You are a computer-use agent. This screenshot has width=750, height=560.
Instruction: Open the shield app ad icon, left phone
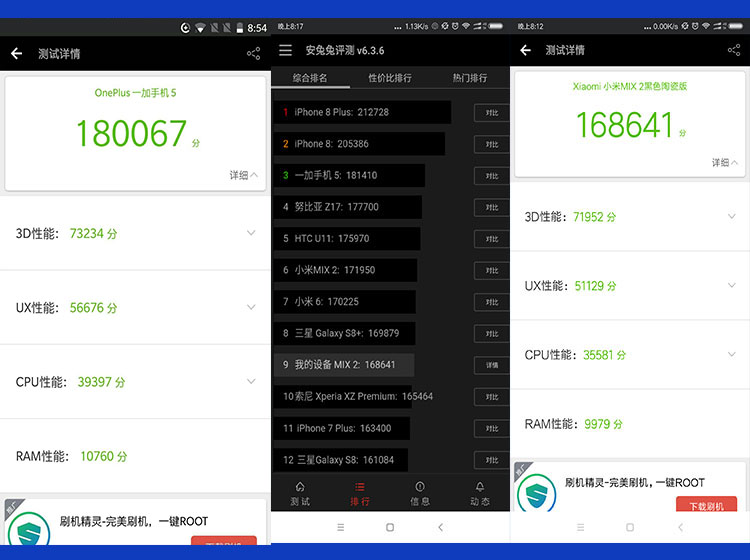pos(29,530)
